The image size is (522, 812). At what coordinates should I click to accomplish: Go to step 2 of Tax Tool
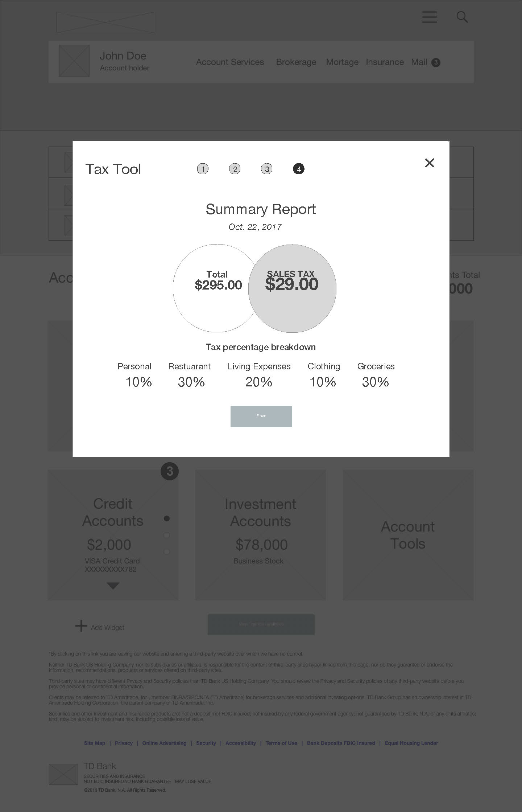[235, 169]
